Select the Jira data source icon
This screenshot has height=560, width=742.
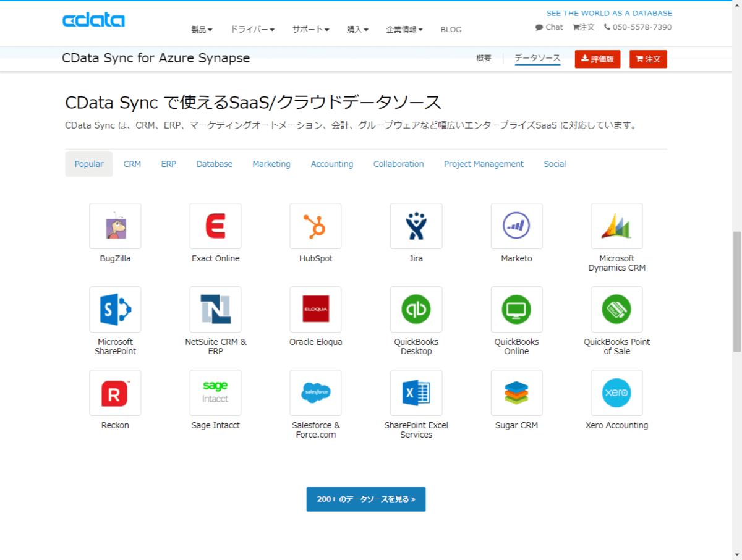click(x=416, y=226)
